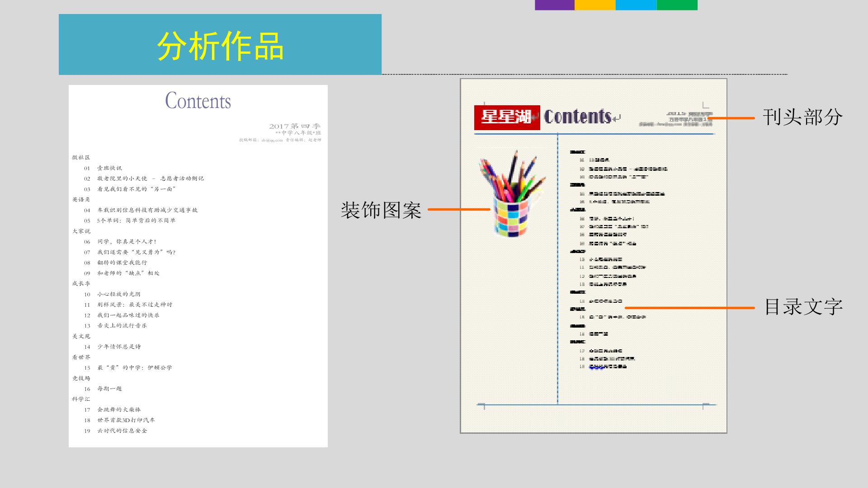Select the 目录文字 label
Image resolution: width=868 pixels, height=488 pixels.
click(x=803, y=307)
